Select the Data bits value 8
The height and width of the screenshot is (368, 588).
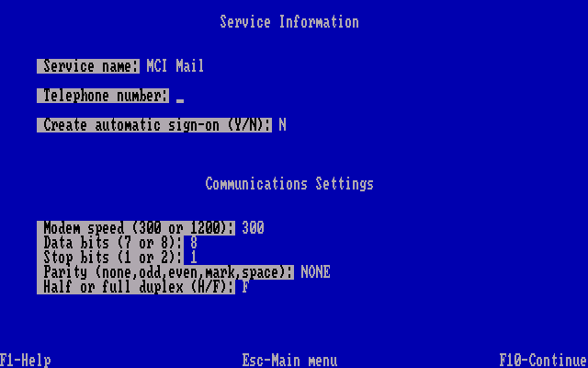pyautogui.click(x=194, y=243)
